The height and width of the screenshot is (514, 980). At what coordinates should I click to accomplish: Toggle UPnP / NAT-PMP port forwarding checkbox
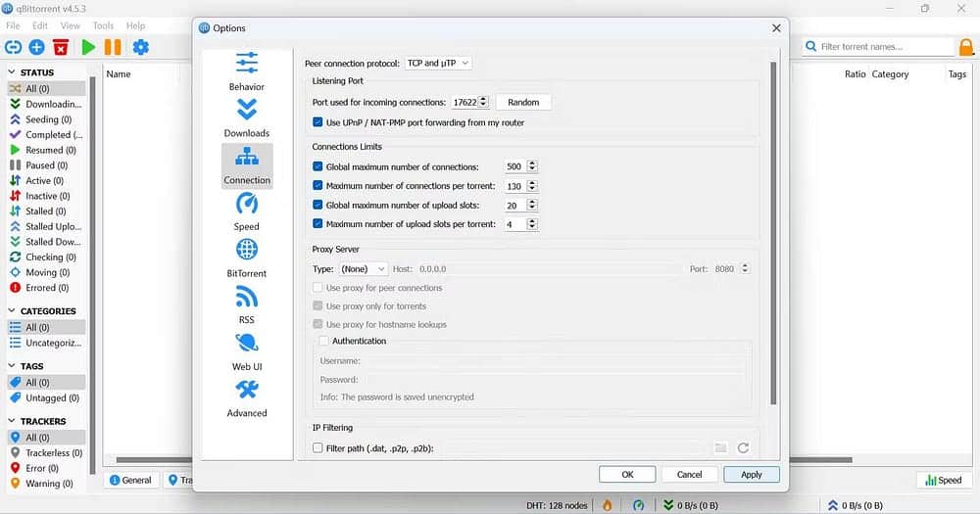318,122
